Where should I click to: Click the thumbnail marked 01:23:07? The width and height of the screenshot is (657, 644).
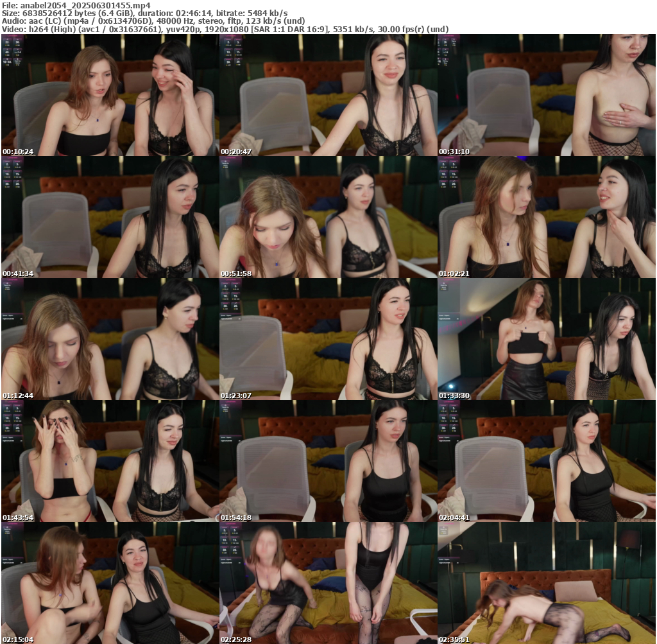328,339
